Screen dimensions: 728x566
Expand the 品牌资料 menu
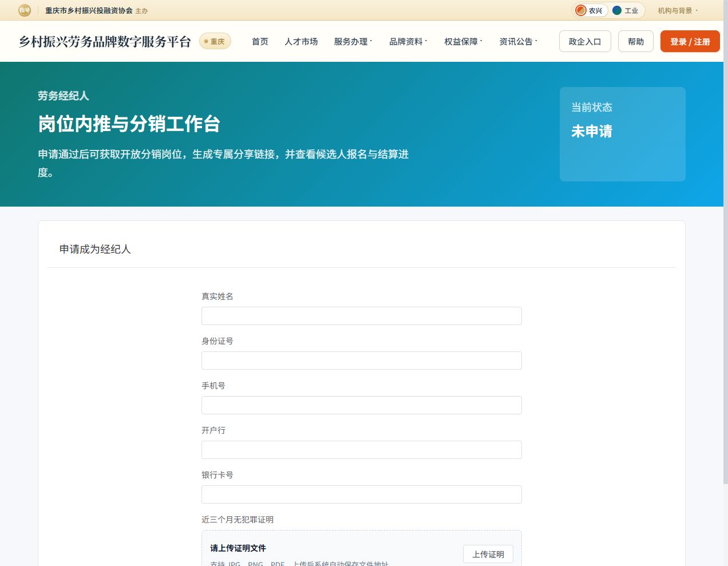click(x=408, y=41)
